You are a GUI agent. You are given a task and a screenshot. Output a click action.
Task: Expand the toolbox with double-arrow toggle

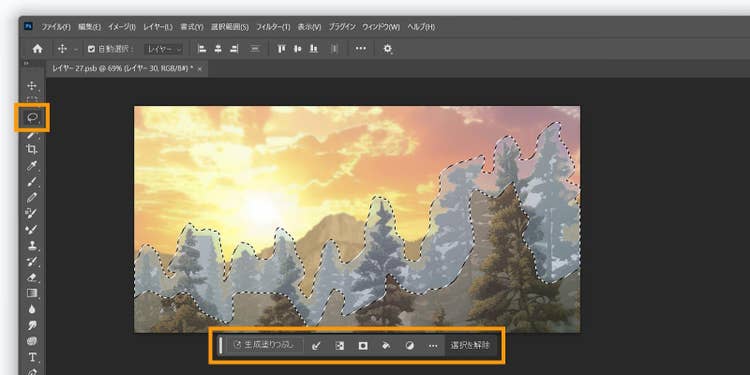click(x=26, y=63)
